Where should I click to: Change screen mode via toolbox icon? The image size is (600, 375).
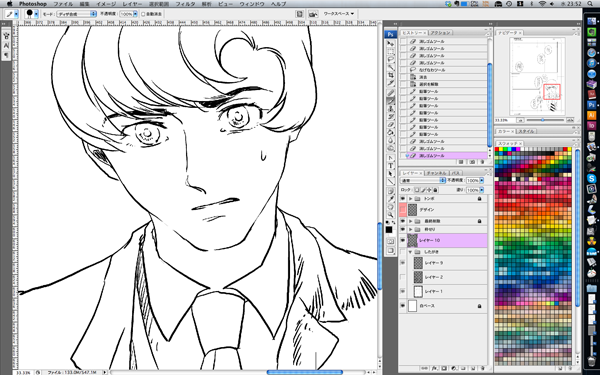(x=390, y=250)
